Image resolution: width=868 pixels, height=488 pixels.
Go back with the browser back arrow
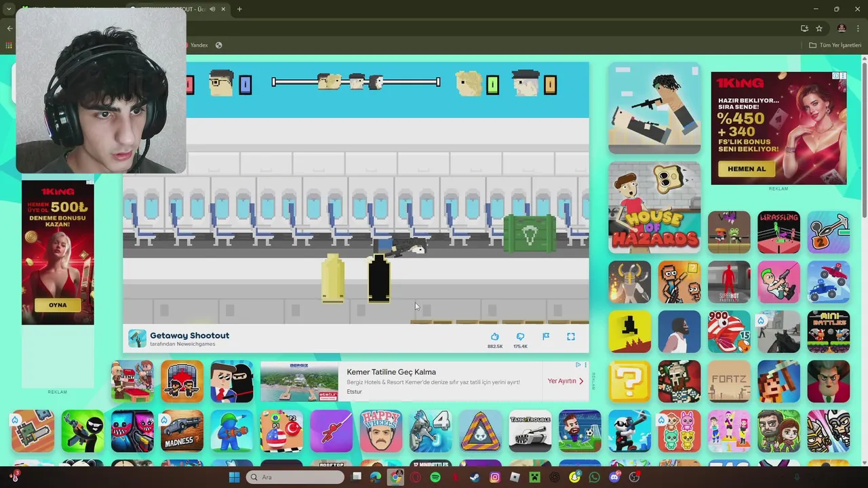coord(9,28)
